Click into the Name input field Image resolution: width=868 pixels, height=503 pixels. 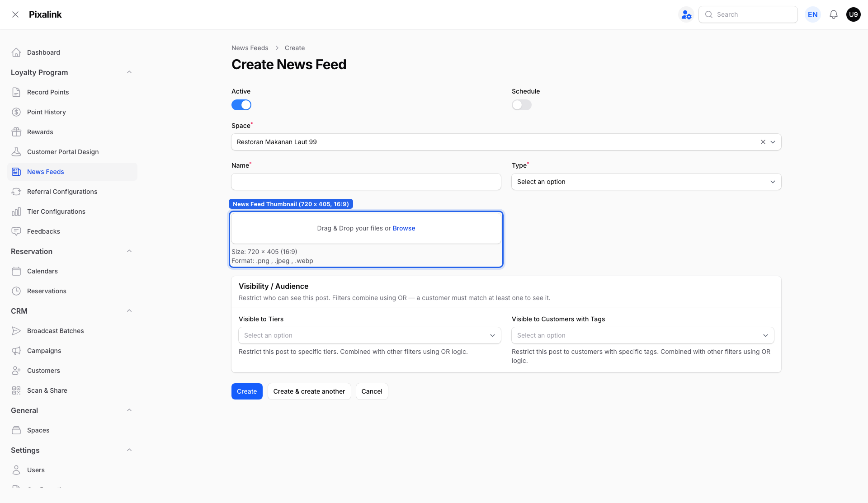366,182
